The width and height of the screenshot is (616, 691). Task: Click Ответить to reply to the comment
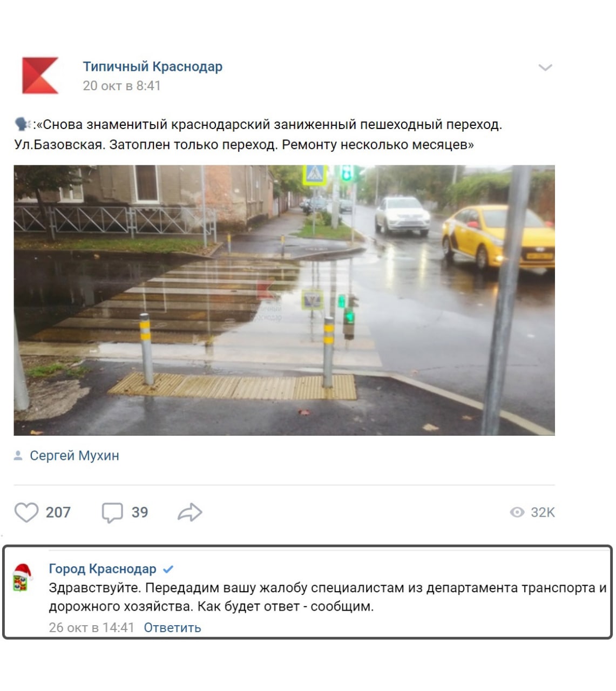click(x=172, y=627)
